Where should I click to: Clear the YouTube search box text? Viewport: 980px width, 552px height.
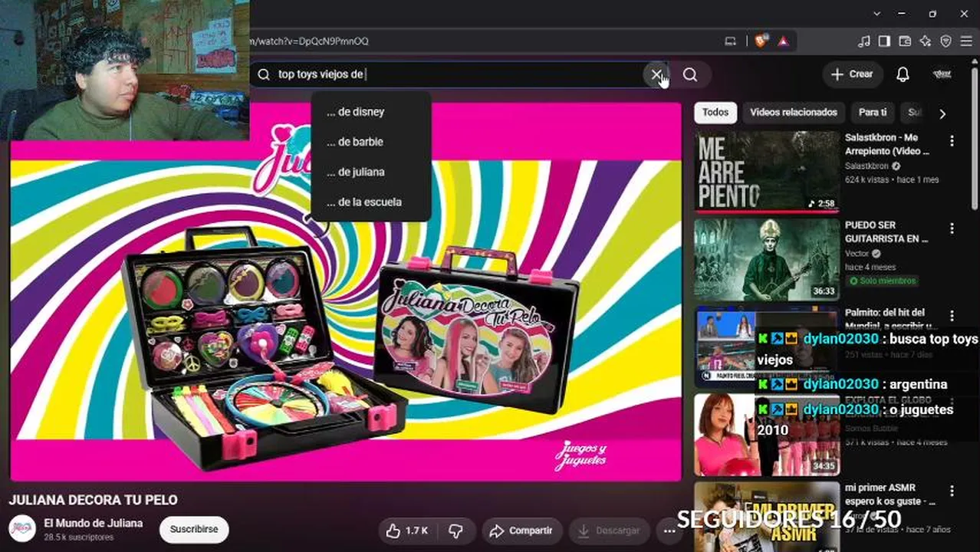click(x=656, y=74)
